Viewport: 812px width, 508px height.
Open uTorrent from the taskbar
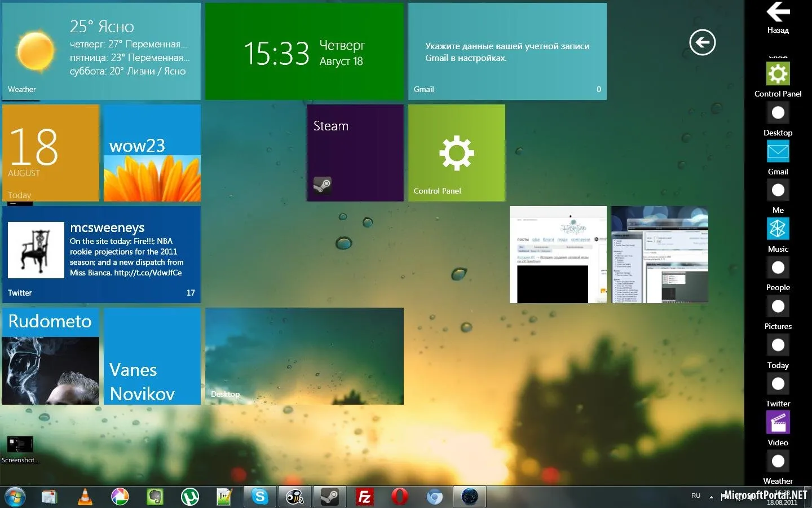click(189, 497)
